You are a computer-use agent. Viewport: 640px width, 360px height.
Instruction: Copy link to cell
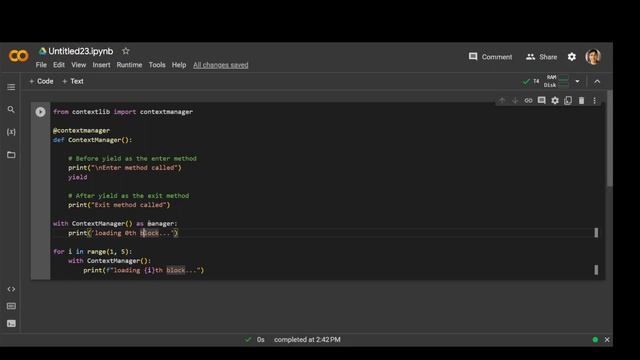pyautogui.click(x=528, y=100)
